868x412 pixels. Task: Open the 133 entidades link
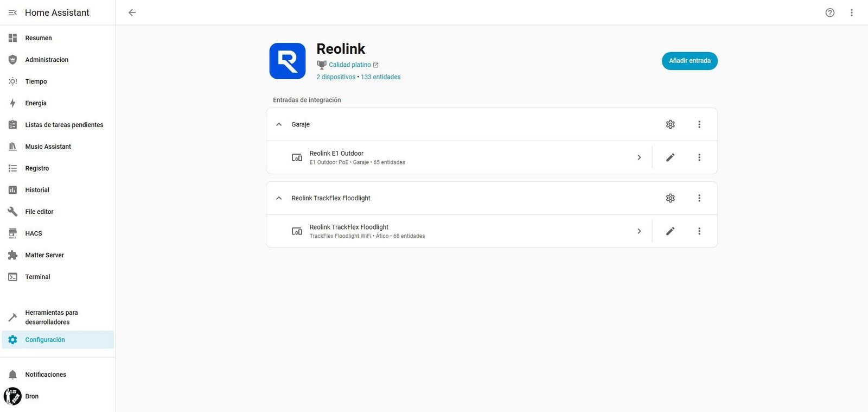pyautogui.click(x=381, y=77)
